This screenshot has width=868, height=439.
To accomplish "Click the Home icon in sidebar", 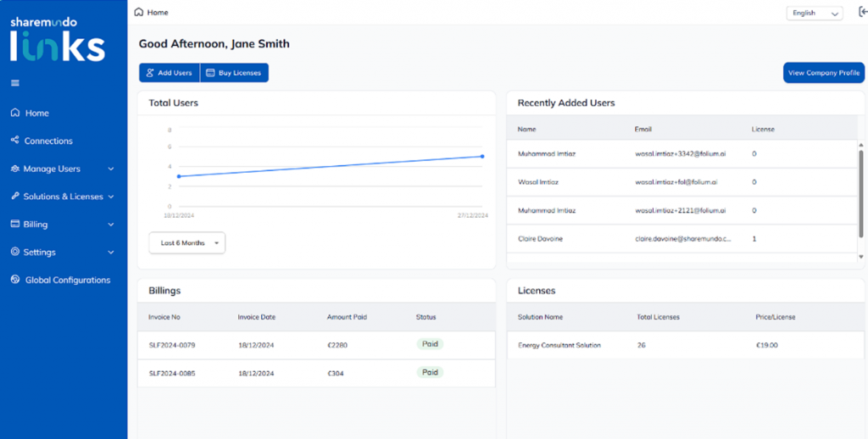I will pyautogui.click(x=15, y=113).
